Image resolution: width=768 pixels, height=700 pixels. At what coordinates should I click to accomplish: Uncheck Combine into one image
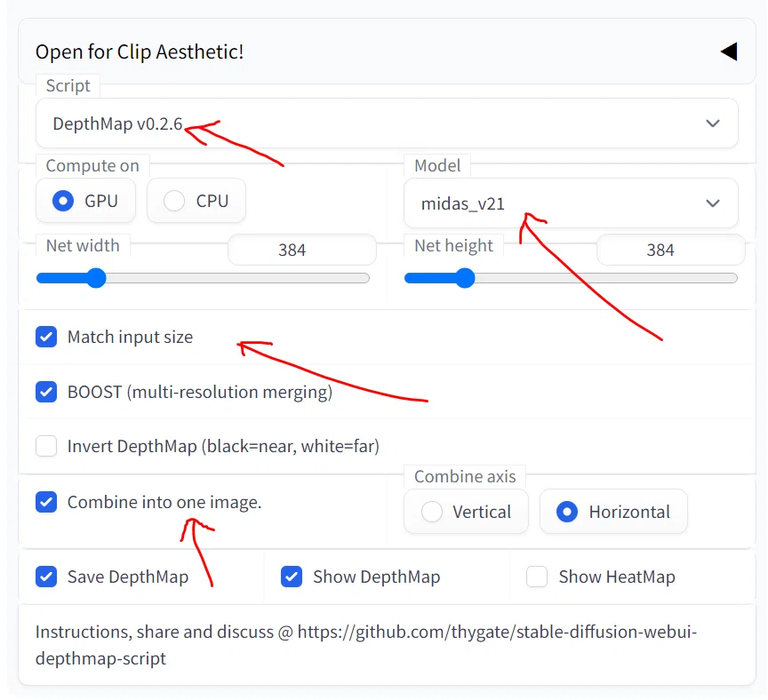point(46,502)
